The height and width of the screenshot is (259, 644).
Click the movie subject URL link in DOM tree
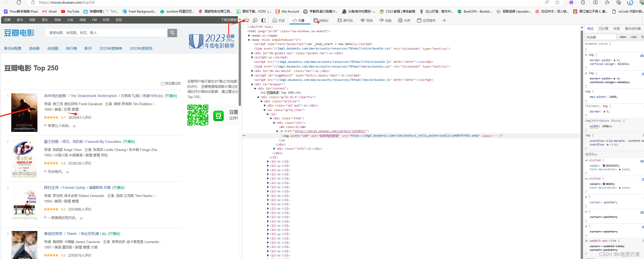point(330,131)
